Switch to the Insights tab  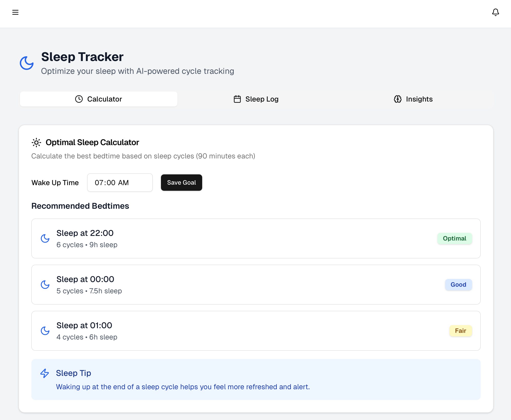tap(413, 99)
